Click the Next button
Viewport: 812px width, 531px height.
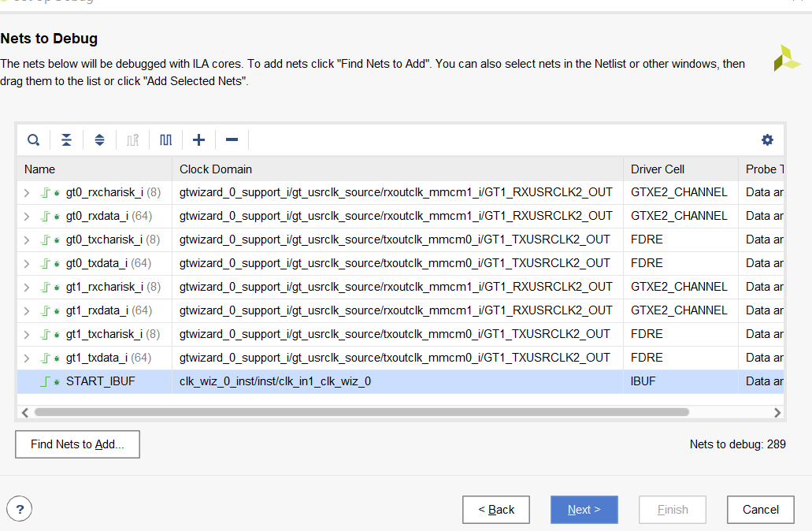[x=584, y=510]
